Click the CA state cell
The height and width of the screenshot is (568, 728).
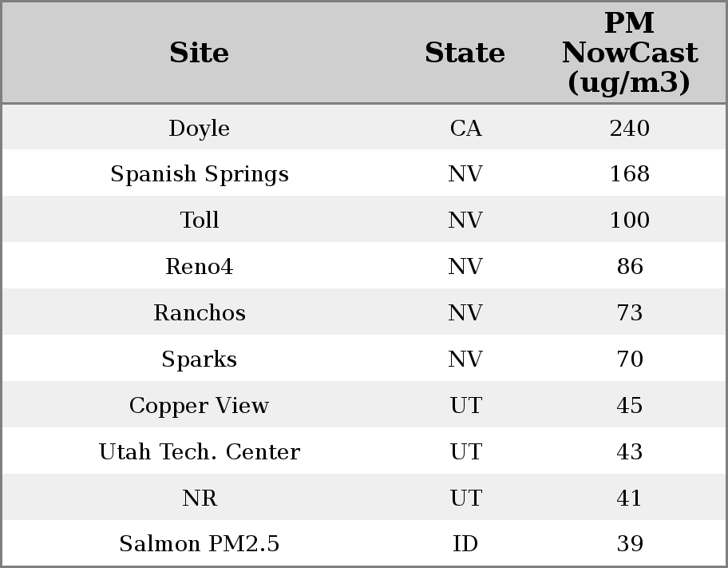[x=465, y=129]
